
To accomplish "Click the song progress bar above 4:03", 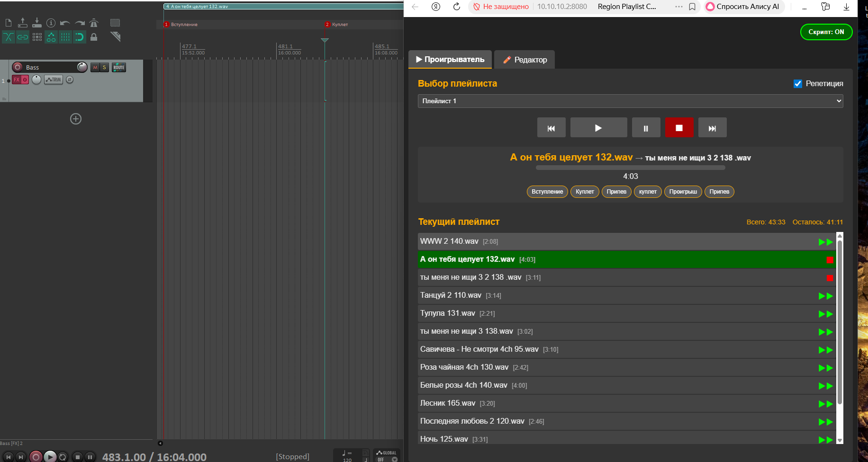I will coord(631,168).
